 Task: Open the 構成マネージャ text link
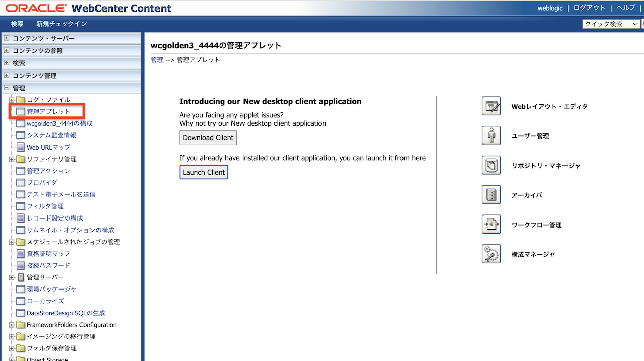[533, 255]
